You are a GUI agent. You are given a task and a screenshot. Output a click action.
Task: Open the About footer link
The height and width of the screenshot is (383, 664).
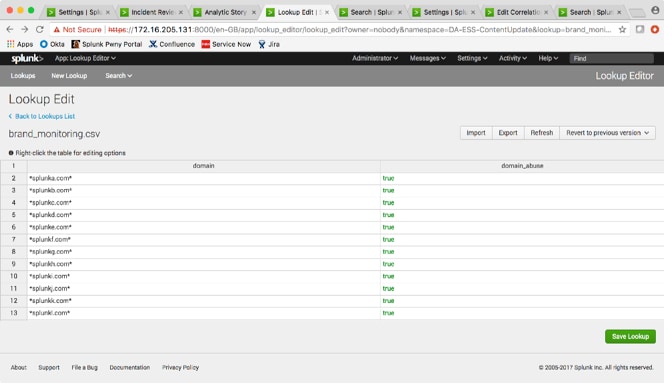[x=19, y=367]
